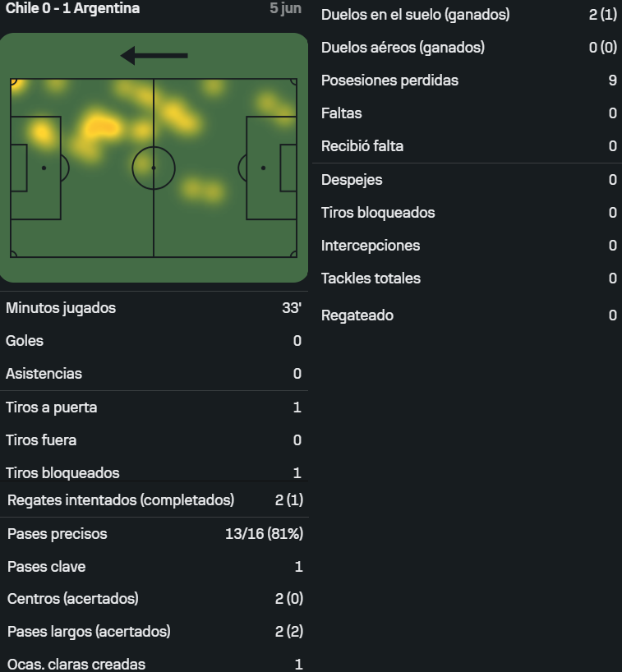Click the right penalty spot on the pitch
Screen dimensions: 622x672
click(263, 168)
